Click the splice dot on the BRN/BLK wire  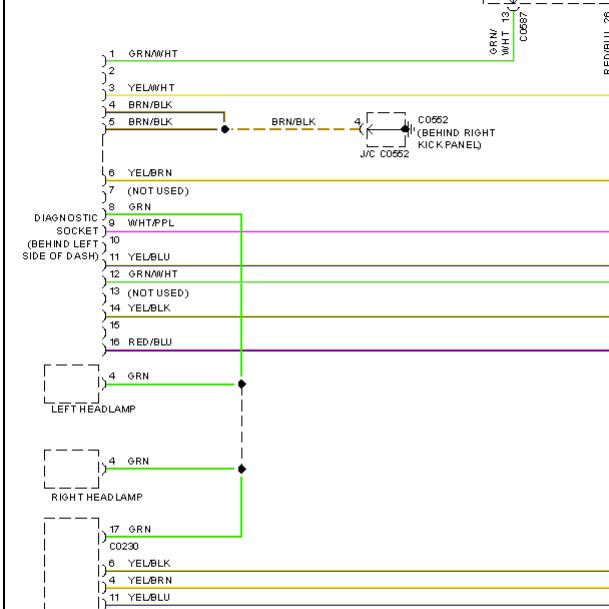point(225,129)
